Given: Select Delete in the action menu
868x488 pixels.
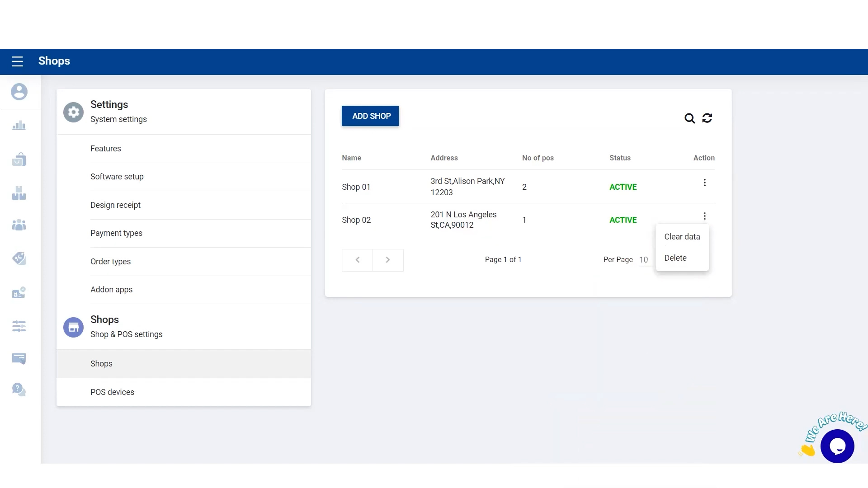Looking at the screenshot, I should coord(675,258).
